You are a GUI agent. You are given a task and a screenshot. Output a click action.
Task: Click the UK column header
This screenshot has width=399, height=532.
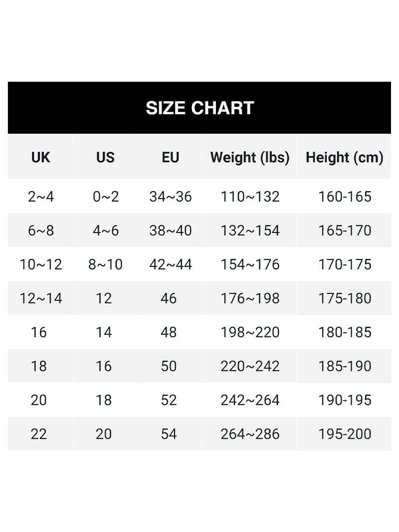[40, 157]
